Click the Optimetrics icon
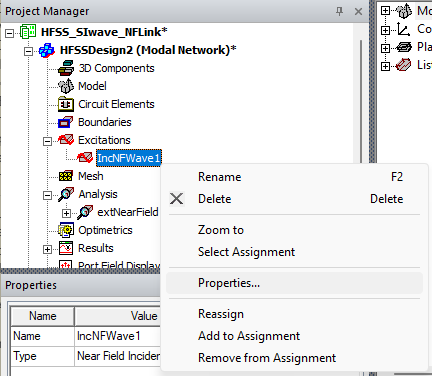Image resolution: width=432 pixels, height=376 pixels. [x=66, y=230]
